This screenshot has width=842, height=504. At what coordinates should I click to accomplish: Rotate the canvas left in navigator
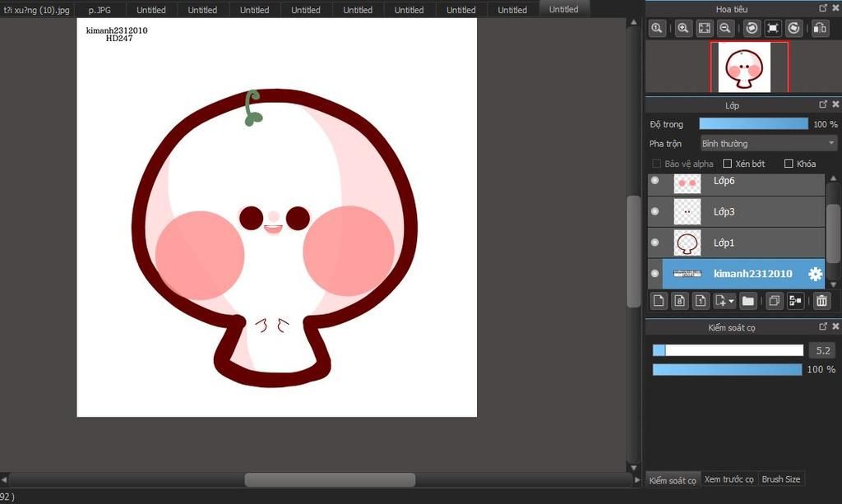pos(752,29)
